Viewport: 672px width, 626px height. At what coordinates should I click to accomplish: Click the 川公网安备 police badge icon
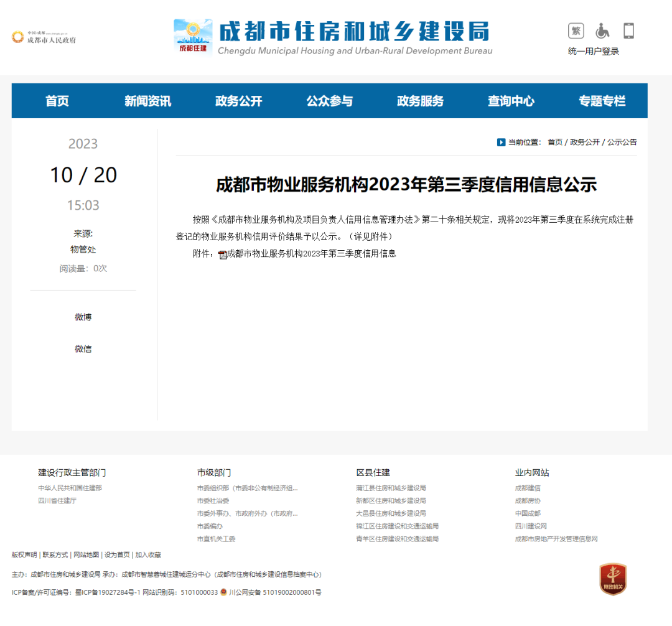click(224, 592)
